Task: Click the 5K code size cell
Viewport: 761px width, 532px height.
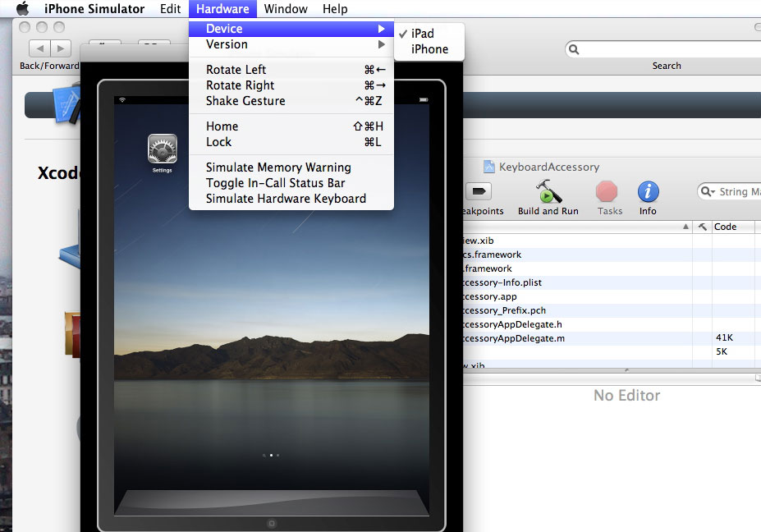Action: tap(722, 351)
